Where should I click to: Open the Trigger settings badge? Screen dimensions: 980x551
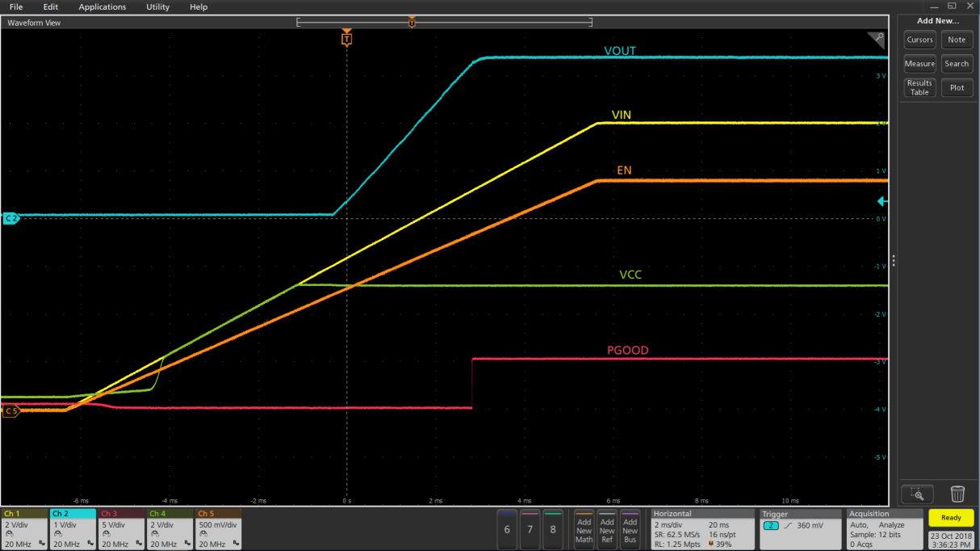[798, 529]
